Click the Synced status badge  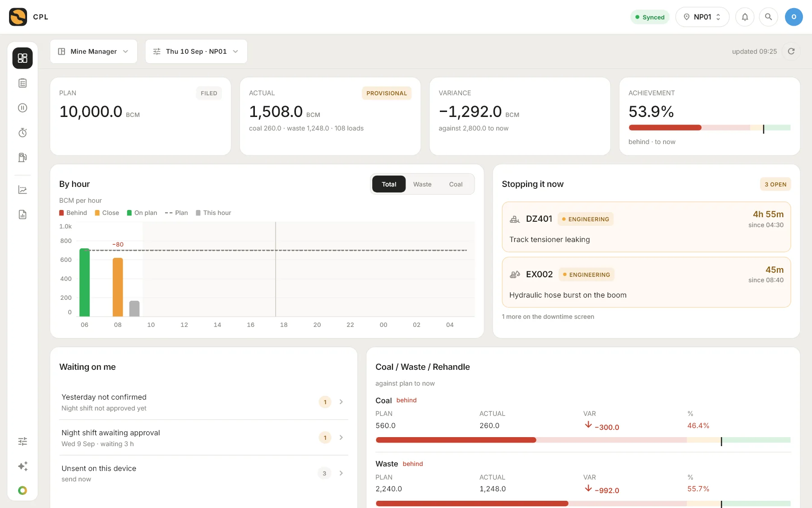(x=650, y=17)
